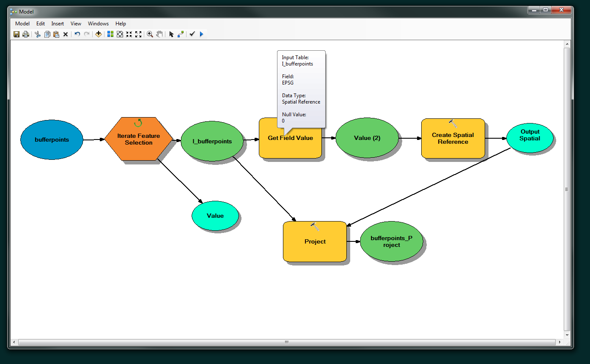Viewport: 590px width, 364px height.
Task: Select the Zoom magnifier tool
Action: coord(150,34)
